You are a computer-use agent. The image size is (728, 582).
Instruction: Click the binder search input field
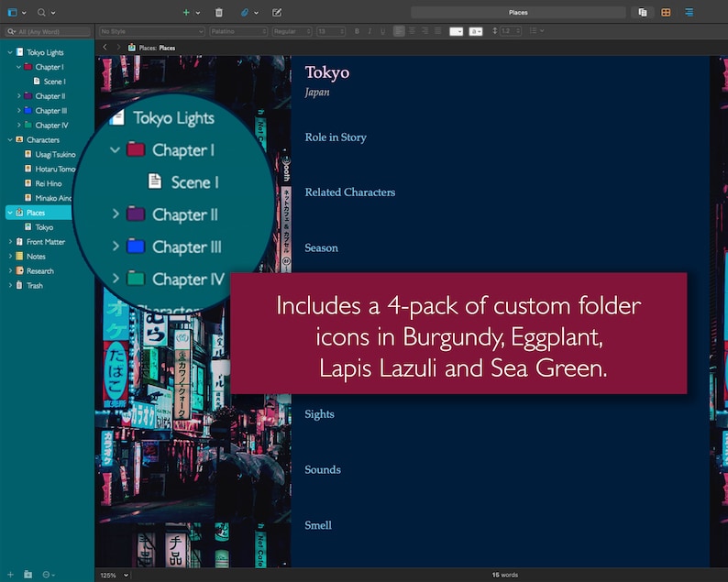(48, 31)
